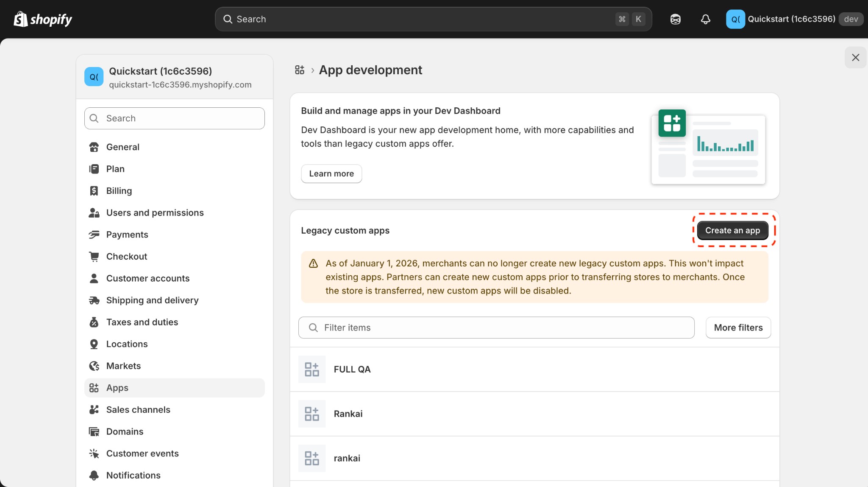This screenshot has width=868, height=487.
Task: Click the Learn more button
Action: pos(331,174)
